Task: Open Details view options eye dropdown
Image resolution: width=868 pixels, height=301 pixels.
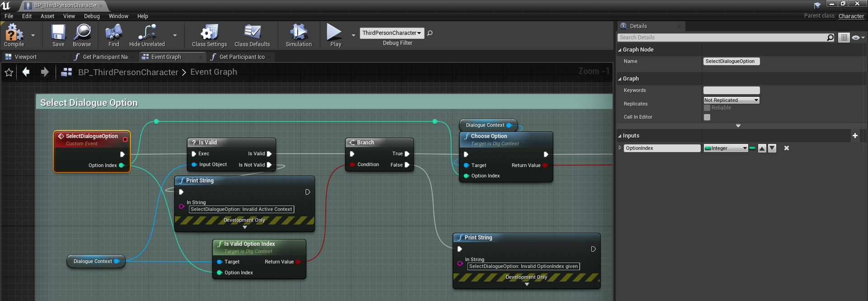Action: [x=858, y=38]
